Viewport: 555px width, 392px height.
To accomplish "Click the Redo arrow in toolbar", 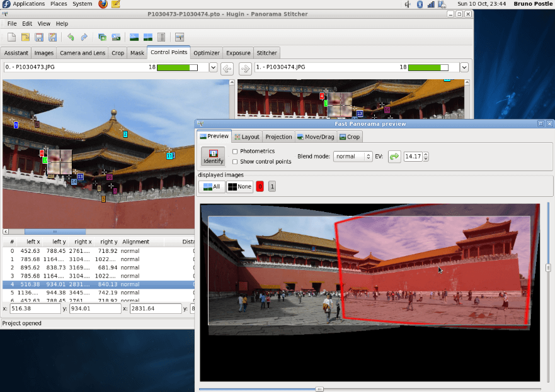I will (84, 37).
